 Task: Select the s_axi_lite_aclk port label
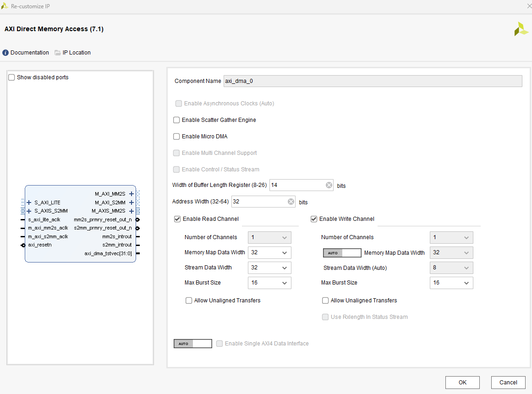point(44,219)
